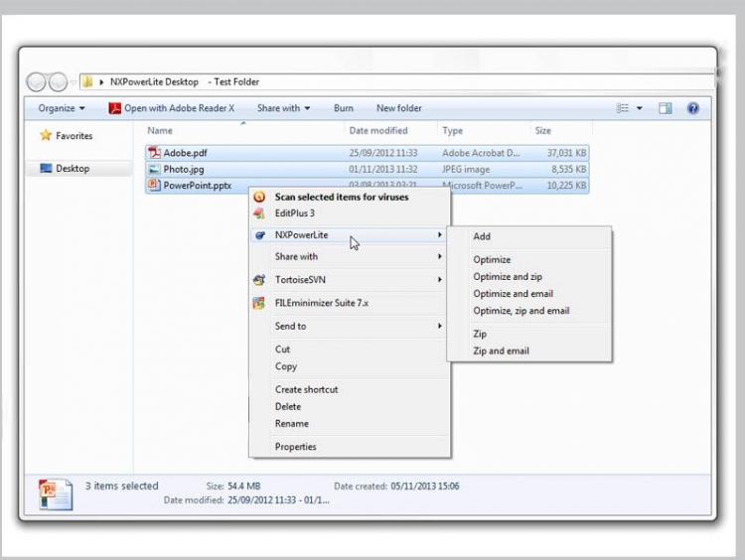Open the view options dropdown arrow

coord(640,108)
